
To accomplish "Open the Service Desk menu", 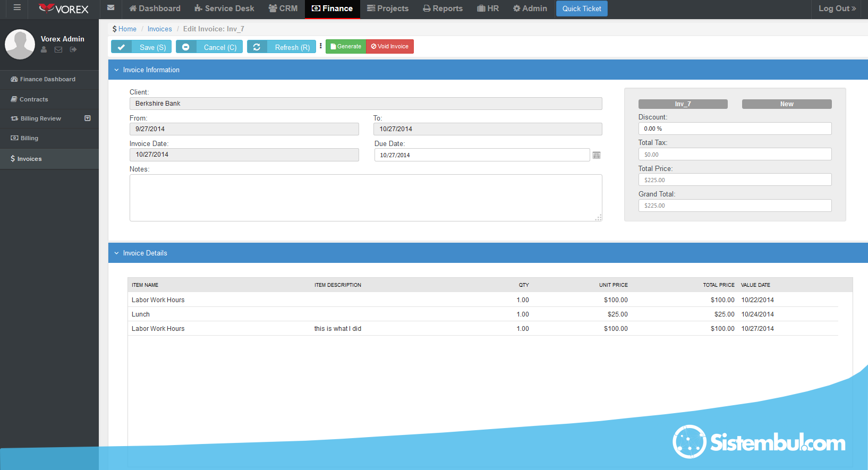I will tap(224, 8).
